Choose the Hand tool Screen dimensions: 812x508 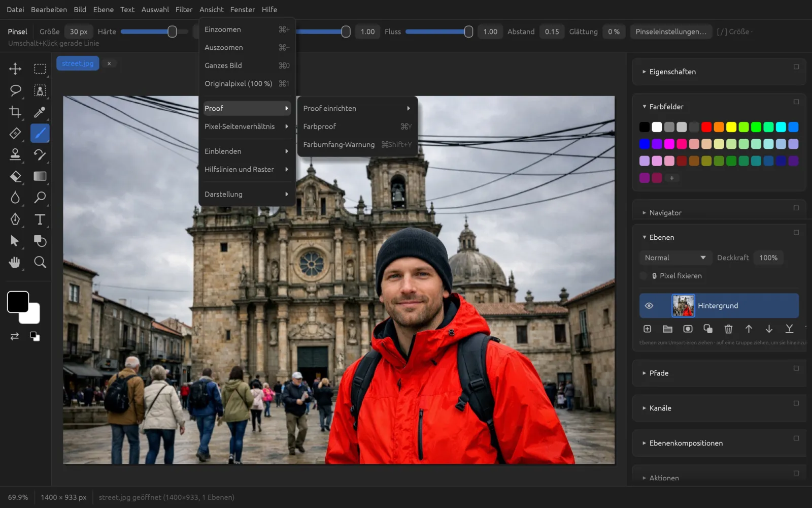pos(15,262)
